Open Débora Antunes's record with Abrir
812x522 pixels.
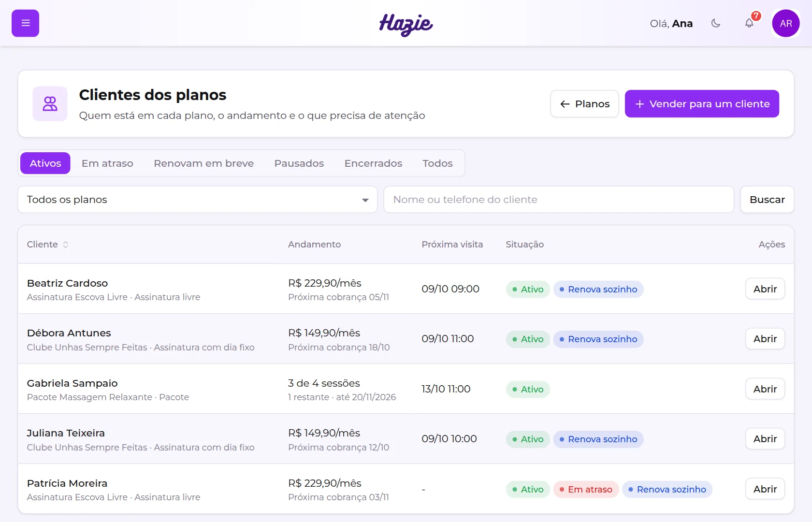765,339
